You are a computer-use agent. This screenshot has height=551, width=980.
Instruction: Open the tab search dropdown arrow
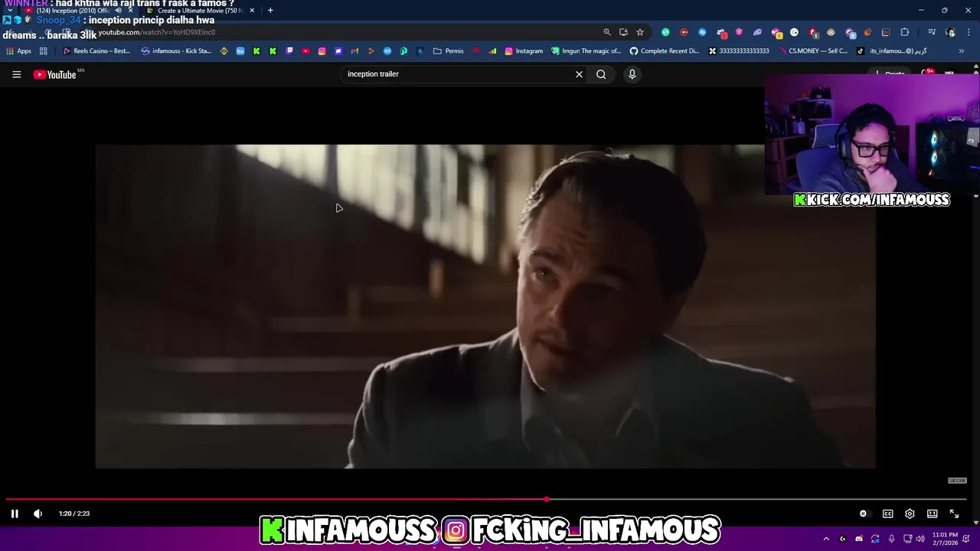click(10, 11)
